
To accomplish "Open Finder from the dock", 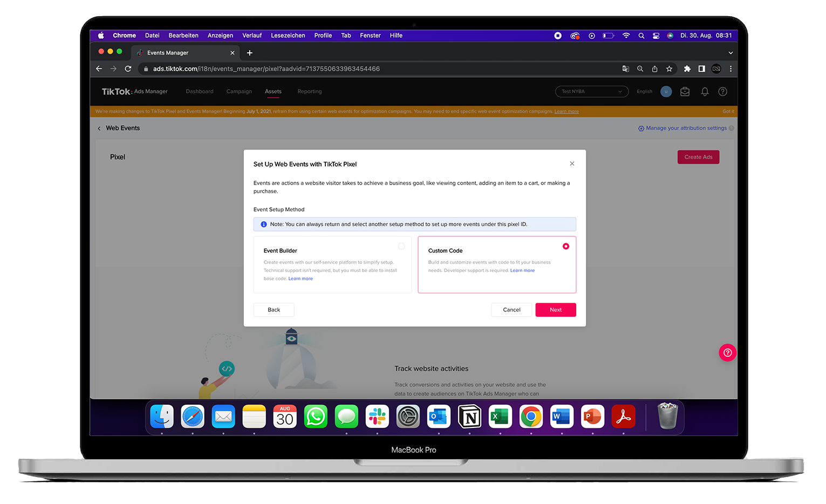I will (162, 417).
